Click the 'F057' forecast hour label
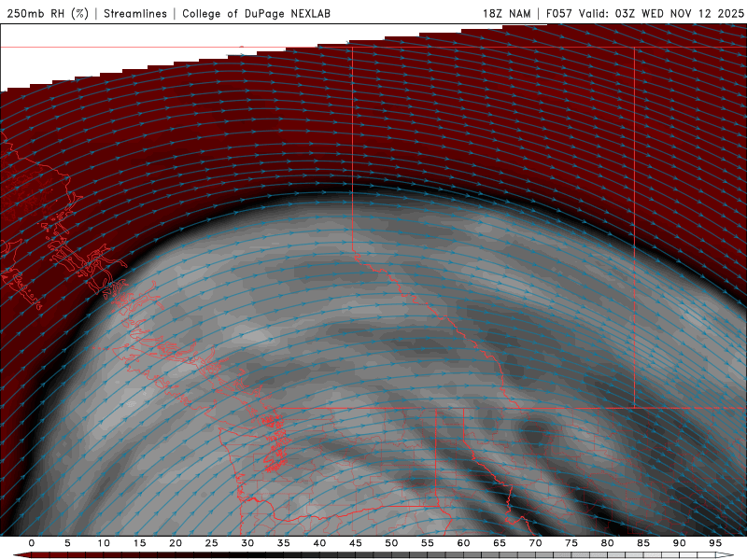 [x=558, y=13]
